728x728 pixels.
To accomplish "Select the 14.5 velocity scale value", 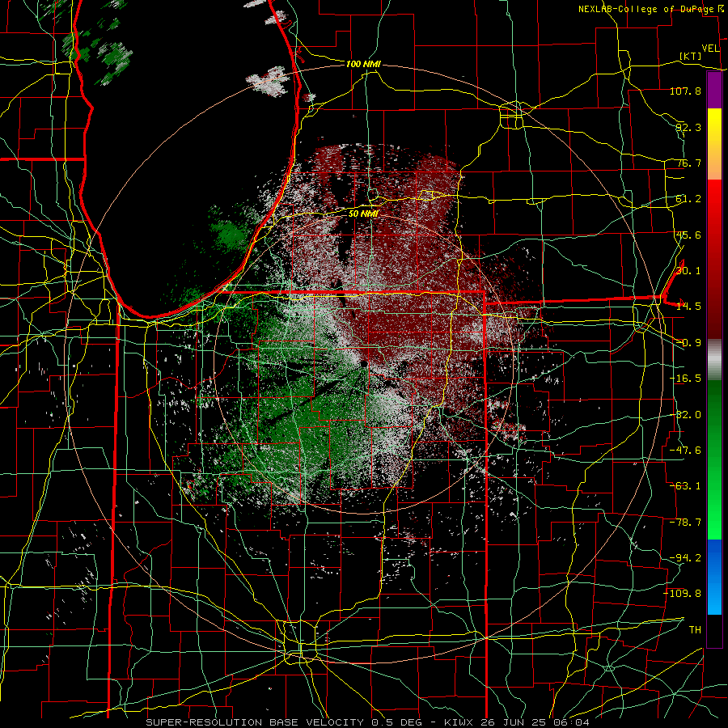I will 688,307.
